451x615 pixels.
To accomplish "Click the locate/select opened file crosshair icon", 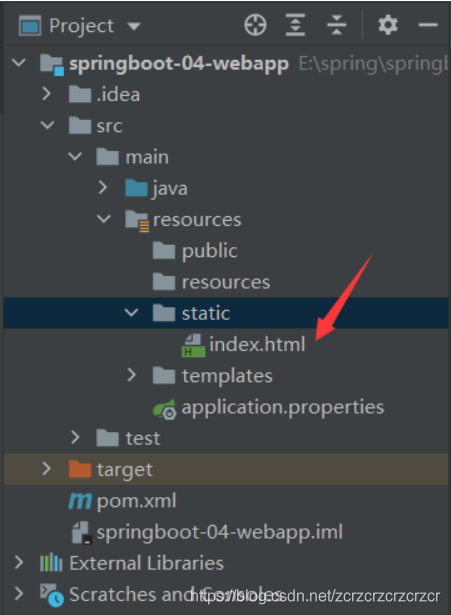I will [255, 25].
